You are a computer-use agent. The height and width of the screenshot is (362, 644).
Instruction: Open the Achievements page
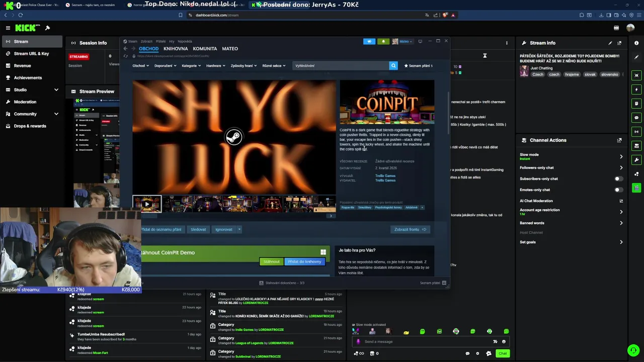(x=32, y=77)
